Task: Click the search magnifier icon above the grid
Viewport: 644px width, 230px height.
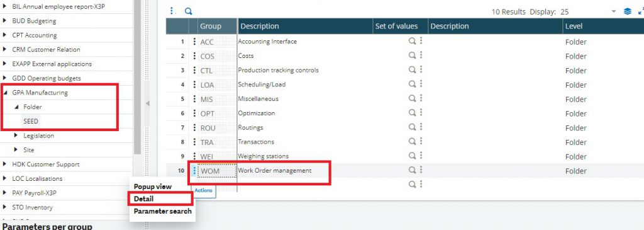Action: [188, 11]
